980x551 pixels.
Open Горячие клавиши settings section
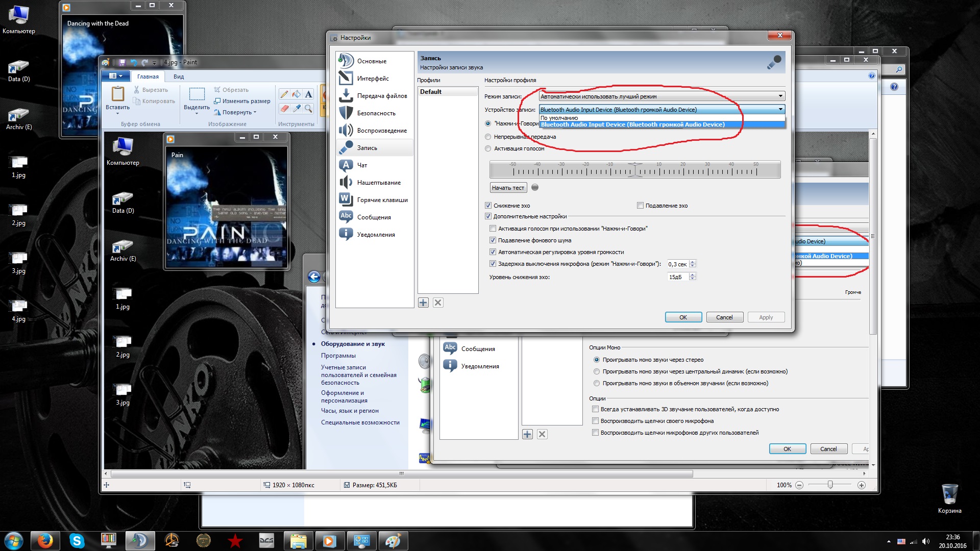coord(374,200)
